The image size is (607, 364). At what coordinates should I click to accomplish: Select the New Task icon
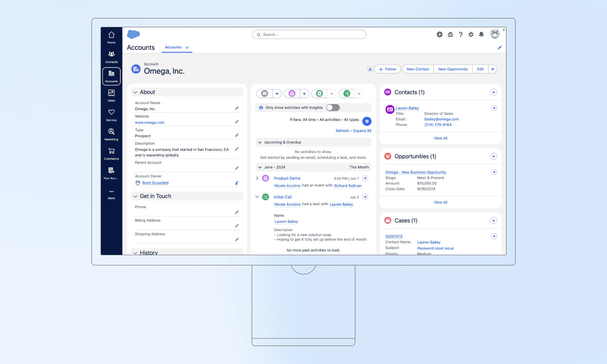[346, 93]
